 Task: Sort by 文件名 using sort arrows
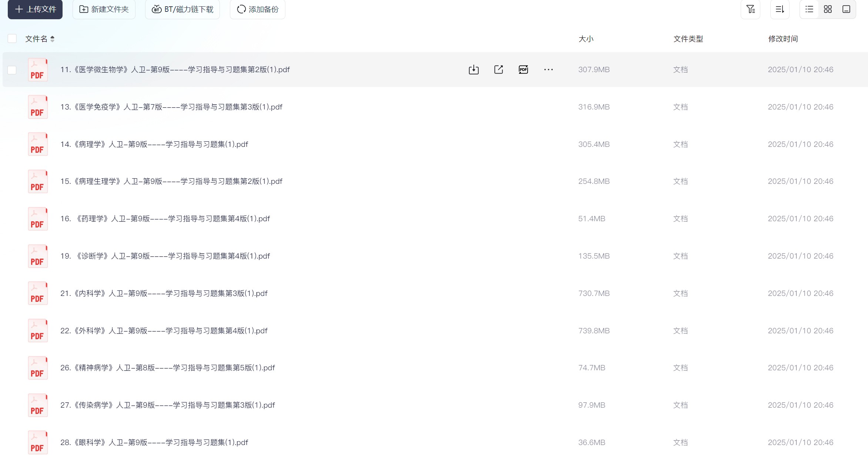pos(52,39)
